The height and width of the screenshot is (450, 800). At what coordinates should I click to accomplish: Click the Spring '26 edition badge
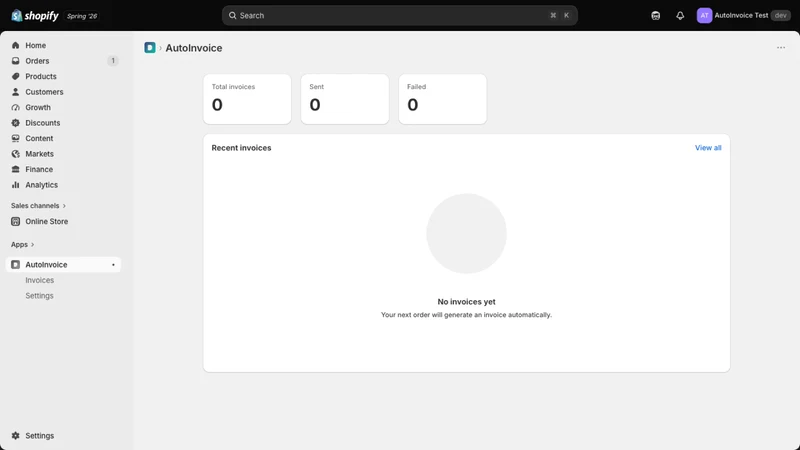pos(82,16)
